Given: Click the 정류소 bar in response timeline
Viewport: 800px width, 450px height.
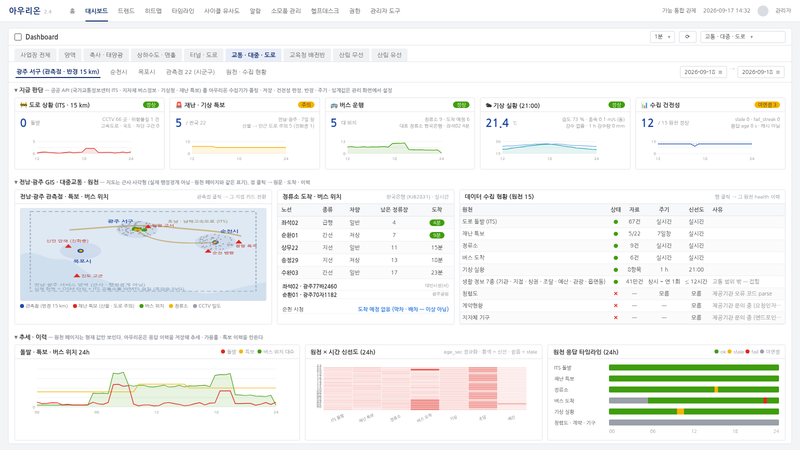Looking at the screenshot, I should [x=694, y=389].
